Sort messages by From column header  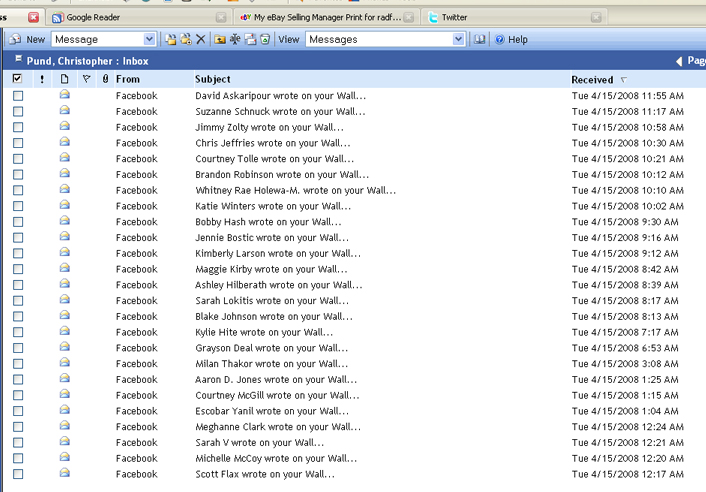128,79
